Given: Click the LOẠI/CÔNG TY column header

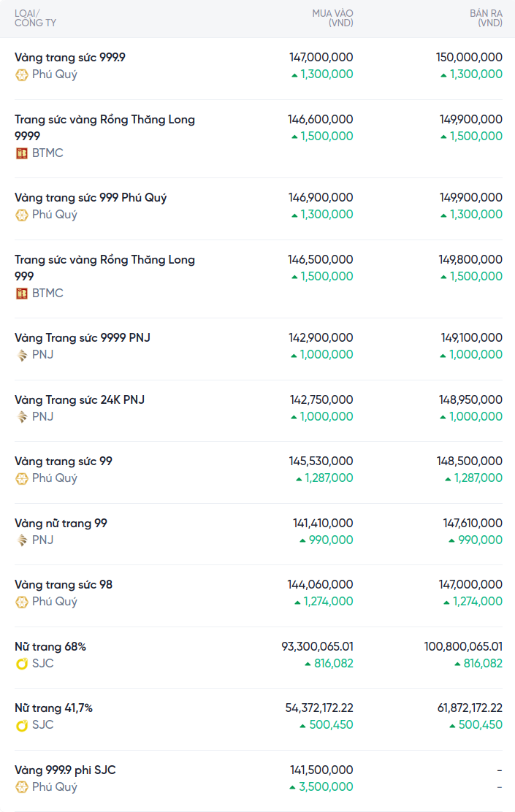Looking at the screenshot, I should click(x=35, y=18).
